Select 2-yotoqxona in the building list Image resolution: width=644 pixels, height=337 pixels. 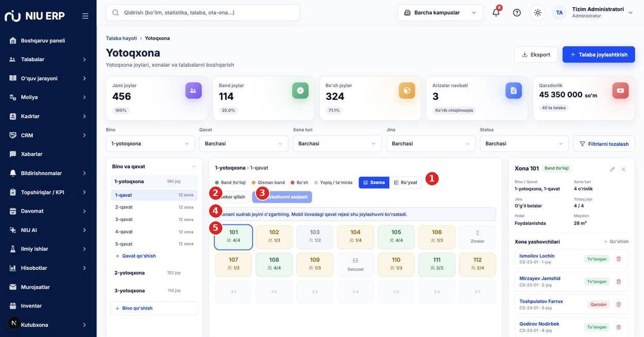[x=154, y=273]
